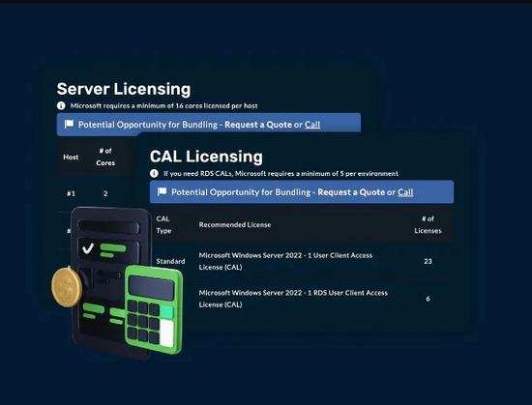
Task: Click the cores value 2 for host #1
Action: tap(105, 193)
